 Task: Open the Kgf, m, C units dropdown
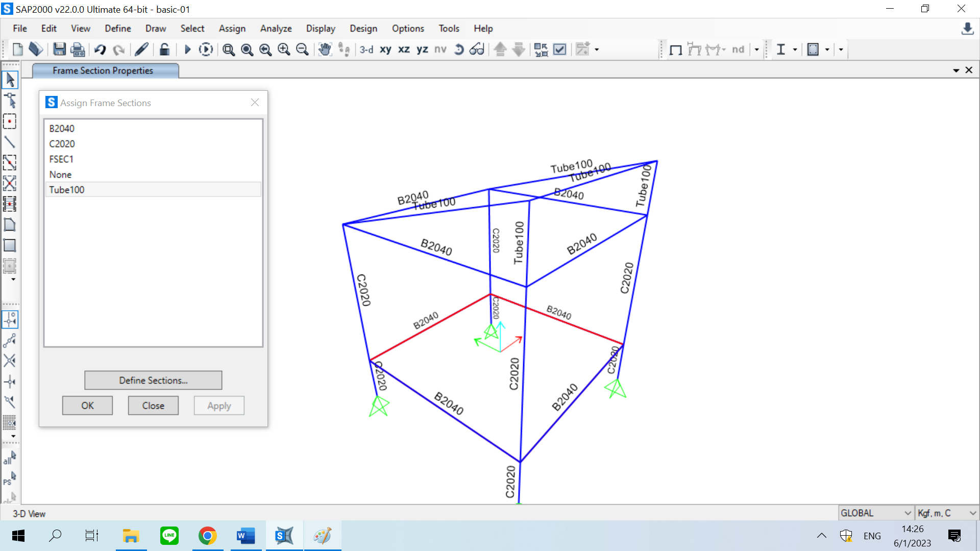[946, 513]
